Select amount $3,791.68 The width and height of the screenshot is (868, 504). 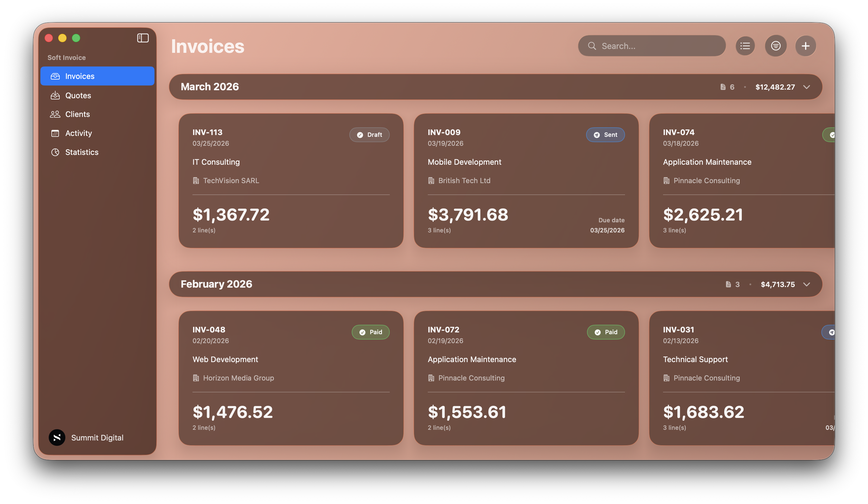point(468,215)
